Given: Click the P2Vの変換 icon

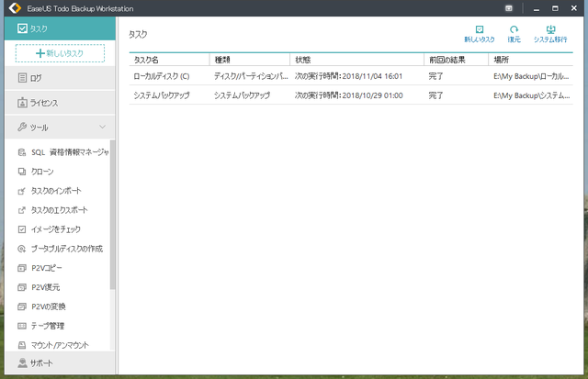Looking at the screenshot, I should 22,307.
